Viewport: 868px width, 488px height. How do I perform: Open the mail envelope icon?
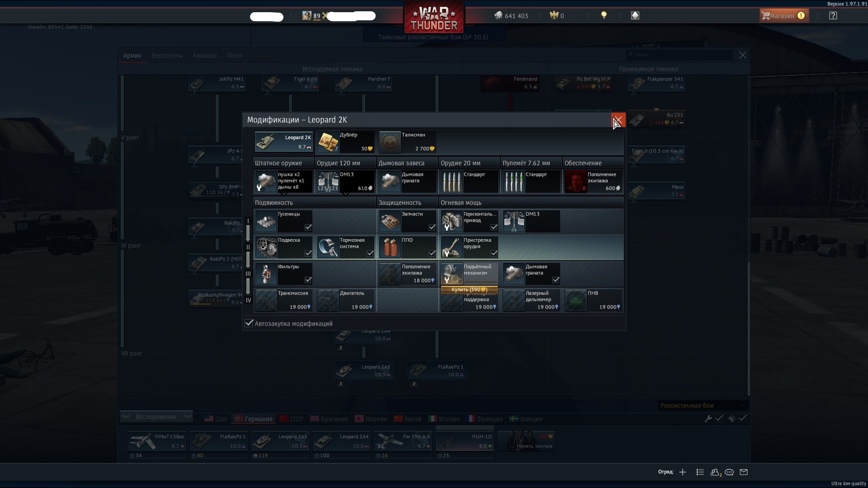744,472
